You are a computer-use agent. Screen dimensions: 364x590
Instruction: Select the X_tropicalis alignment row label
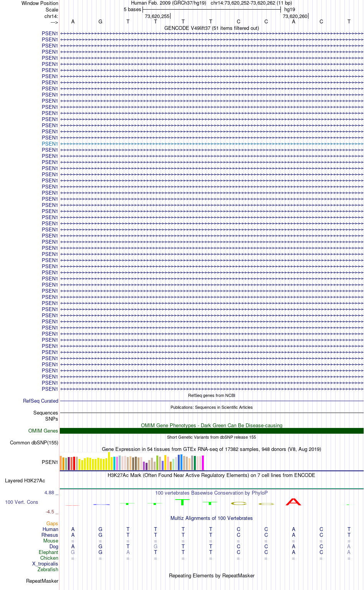45,564
